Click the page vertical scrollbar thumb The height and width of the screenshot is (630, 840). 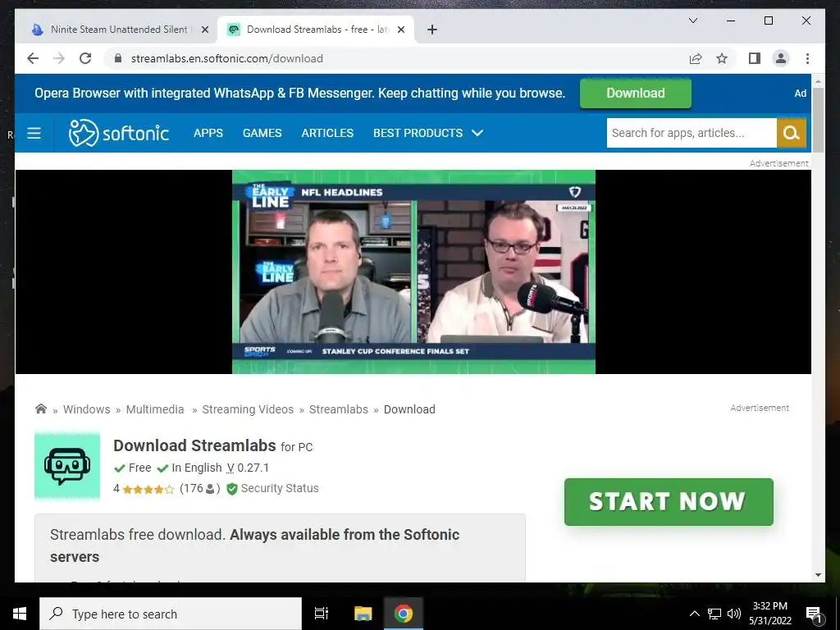[x=818, y=120]
